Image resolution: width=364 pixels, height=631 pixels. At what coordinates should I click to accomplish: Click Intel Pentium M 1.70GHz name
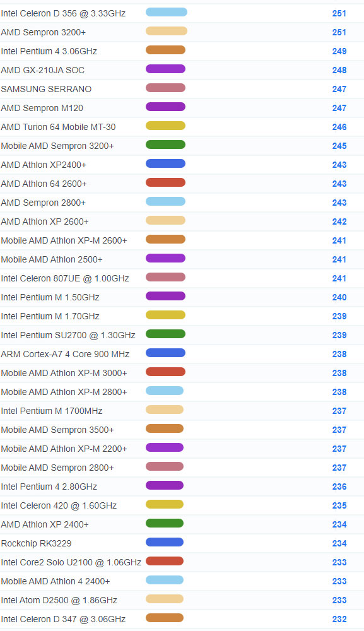point(50,316)
